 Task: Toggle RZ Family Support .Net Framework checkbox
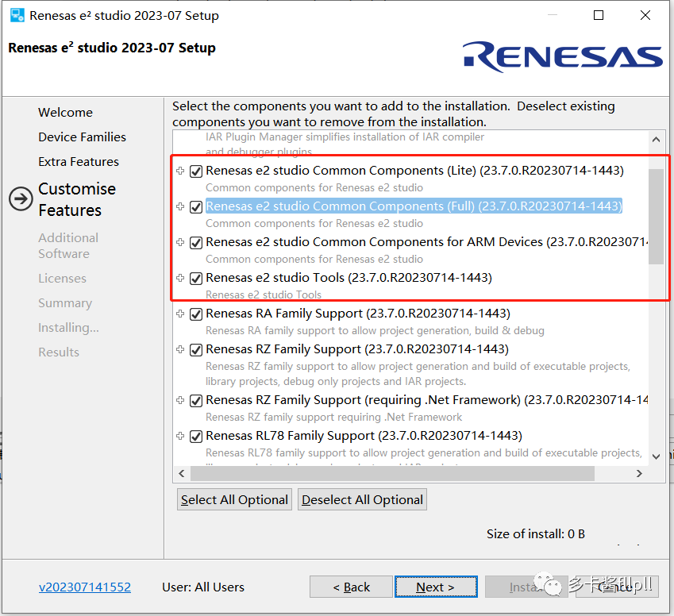point(196,400)
